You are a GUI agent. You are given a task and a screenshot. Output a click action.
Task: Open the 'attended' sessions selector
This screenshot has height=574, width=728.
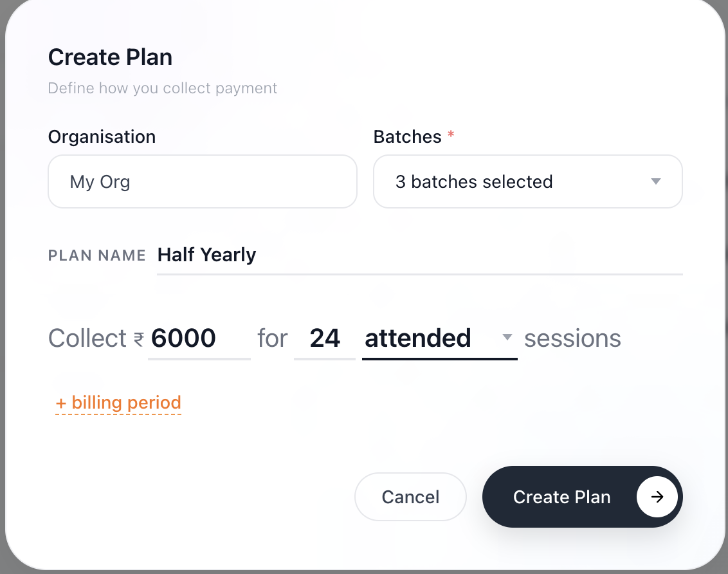(x=440, y=338)
